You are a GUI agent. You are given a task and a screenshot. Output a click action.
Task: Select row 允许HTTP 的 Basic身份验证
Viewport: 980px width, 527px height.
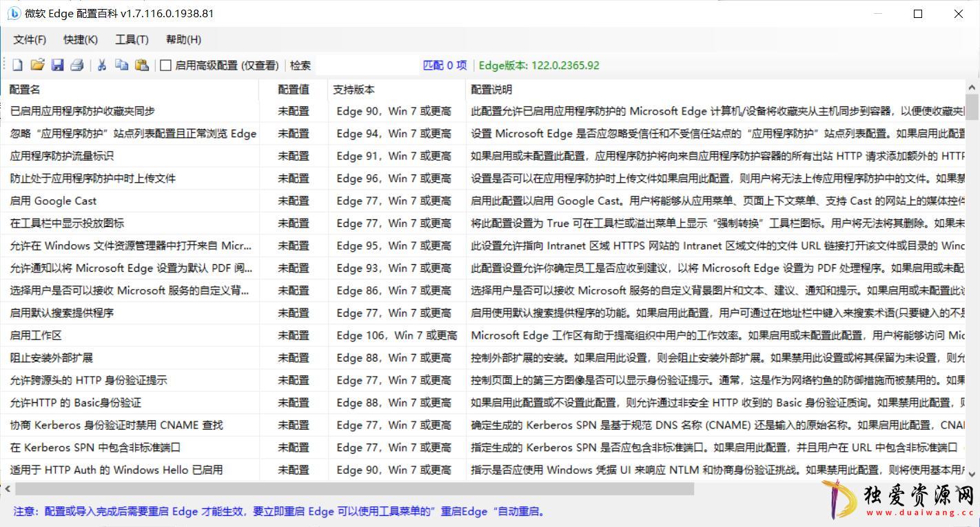[x=484, y=403]
